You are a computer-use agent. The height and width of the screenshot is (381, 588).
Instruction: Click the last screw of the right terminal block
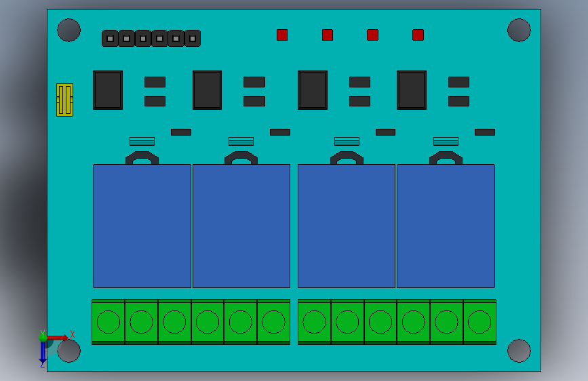pyautogui.click(x=479, y=322)
